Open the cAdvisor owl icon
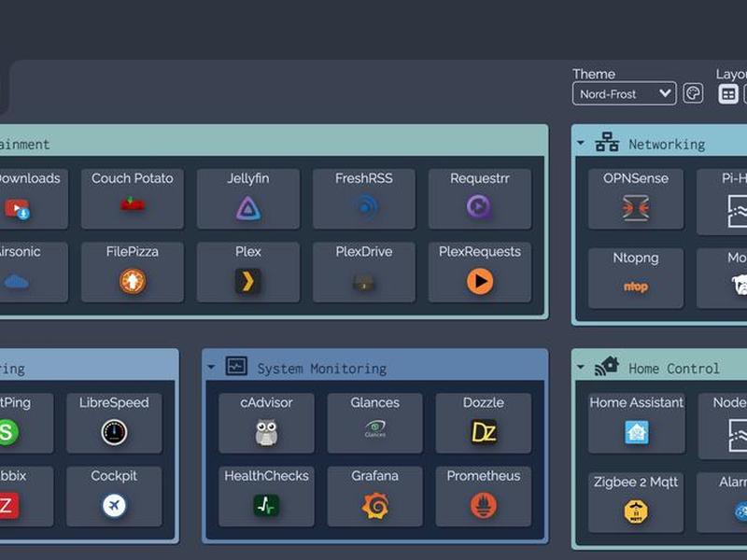The height and width of the screenshot is (560, 747). click(x=266, y=432)
